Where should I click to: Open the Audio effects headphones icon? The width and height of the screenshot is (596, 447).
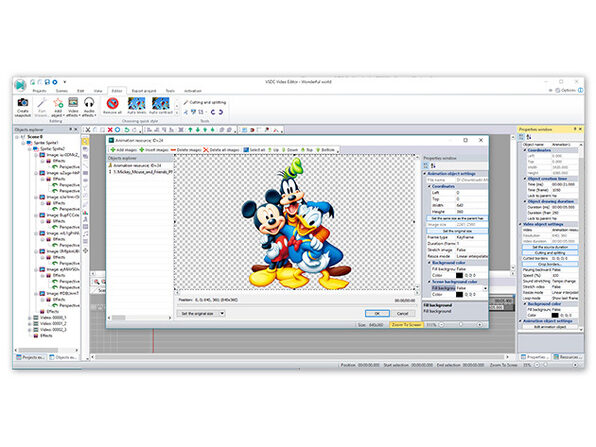pos(89,102)
